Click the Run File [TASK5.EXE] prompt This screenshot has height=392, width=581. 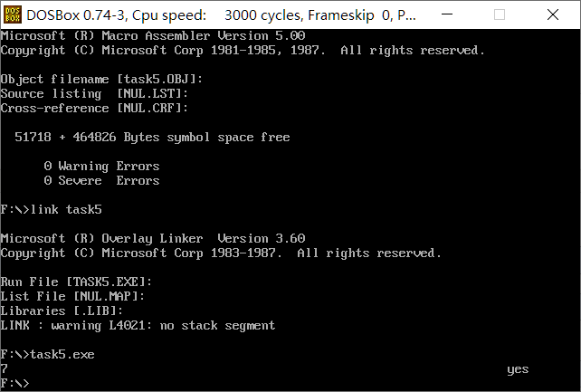pos(76,282)
